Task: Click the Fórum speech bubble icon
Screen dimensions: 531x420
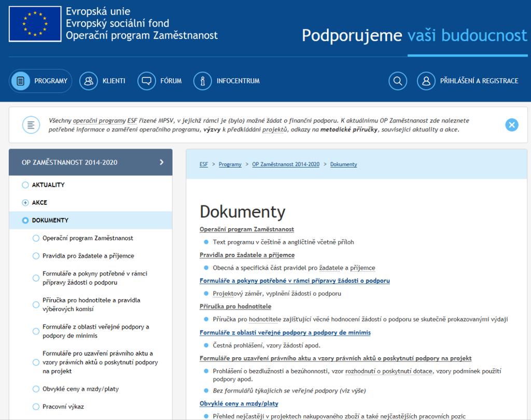Action: pyautogui.click(x=147, y=81)
